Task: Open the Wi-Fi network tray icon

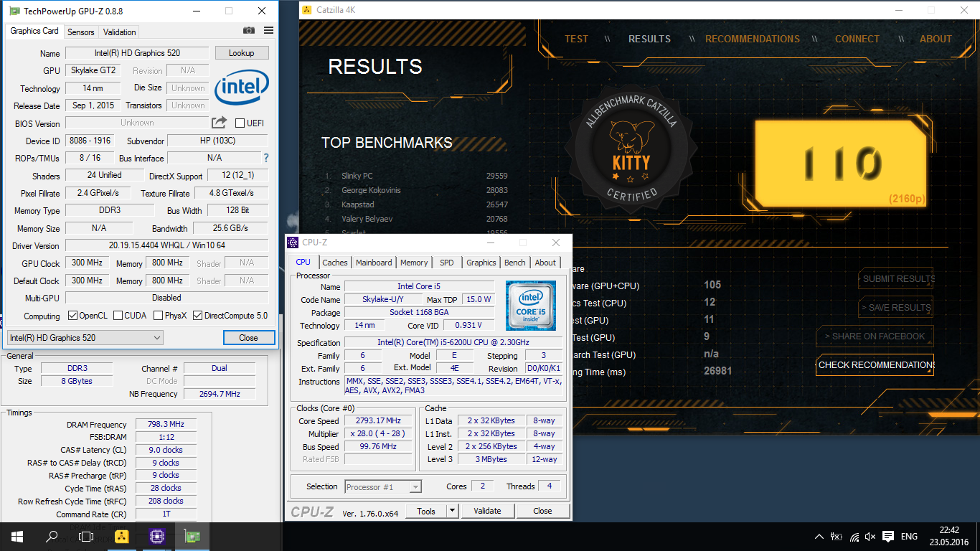Action: 854,537
